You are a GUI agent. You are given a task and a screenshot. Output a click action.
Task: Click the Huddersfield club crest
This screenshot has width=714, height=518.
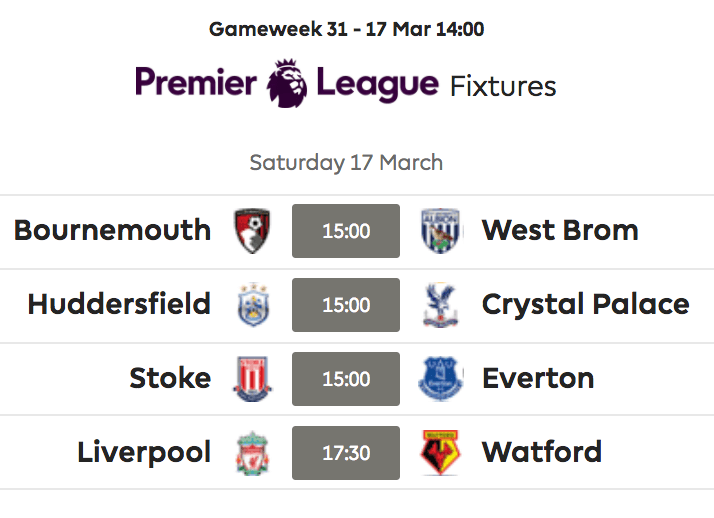[253, 305]
